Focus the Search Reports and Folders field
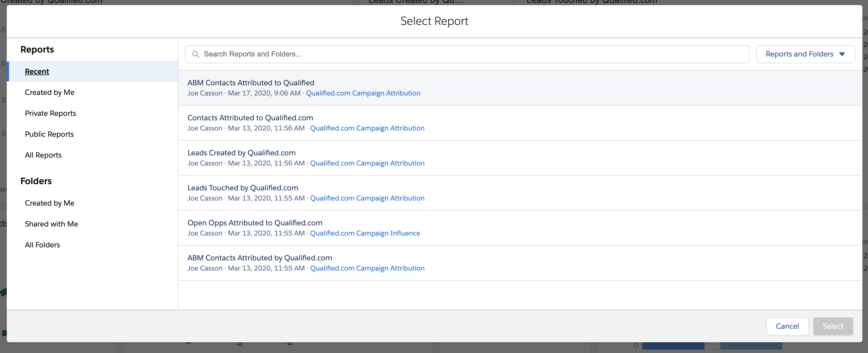The image size is (868, 353). [x=467, y=54]
